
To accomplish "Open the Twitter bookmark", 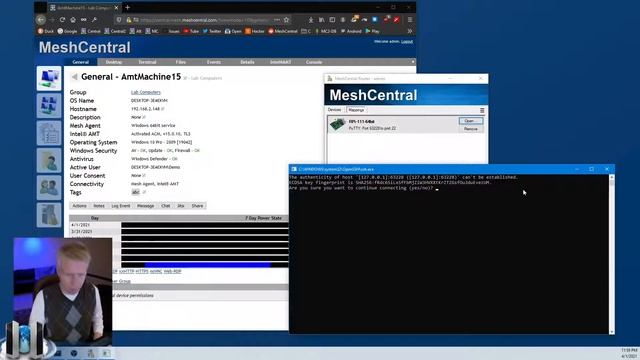I will pyautogui.click(x=212, y=31).
